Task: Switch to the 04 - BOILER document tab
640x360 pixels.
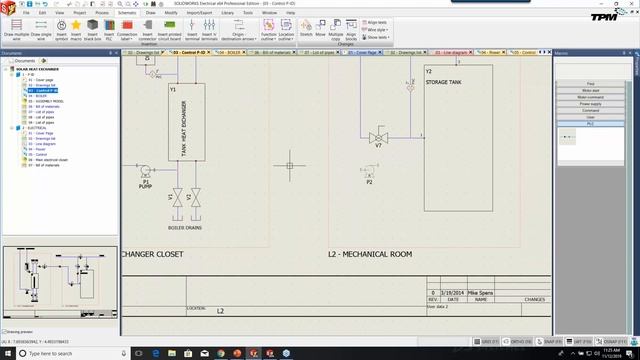Action: [228, 53]
